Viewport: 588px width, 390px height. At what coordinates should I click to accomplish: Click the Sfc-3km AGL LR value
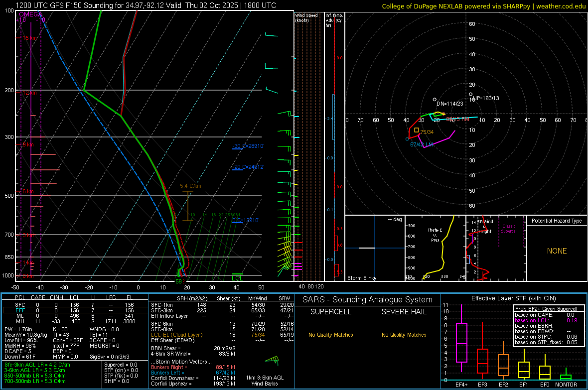click(37, 365)
